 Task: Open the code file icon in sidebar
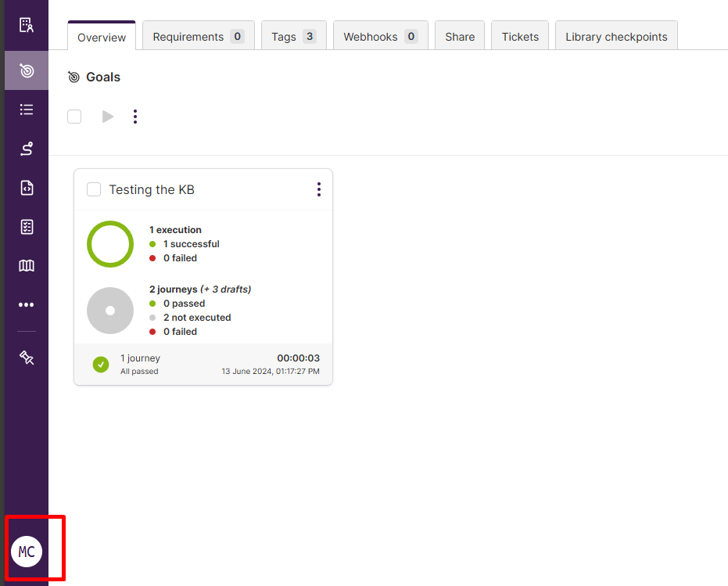pyautogui.click(x=27, y=188)
